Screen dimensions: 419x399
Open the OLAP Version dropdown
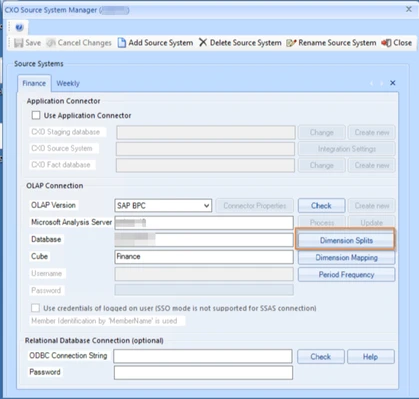click(x=163, y=206)
